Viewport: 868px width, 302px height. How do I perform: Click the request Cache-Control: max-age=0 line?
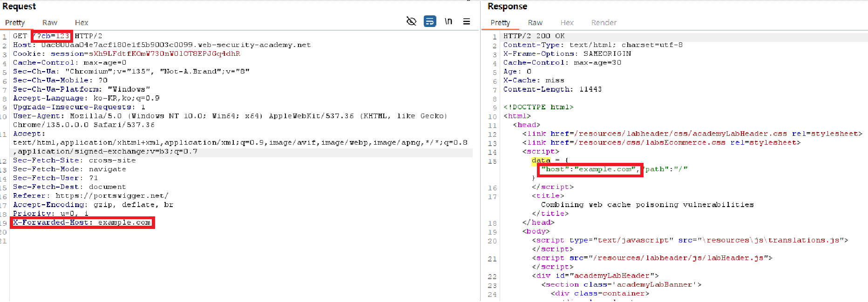pos(69,62)
